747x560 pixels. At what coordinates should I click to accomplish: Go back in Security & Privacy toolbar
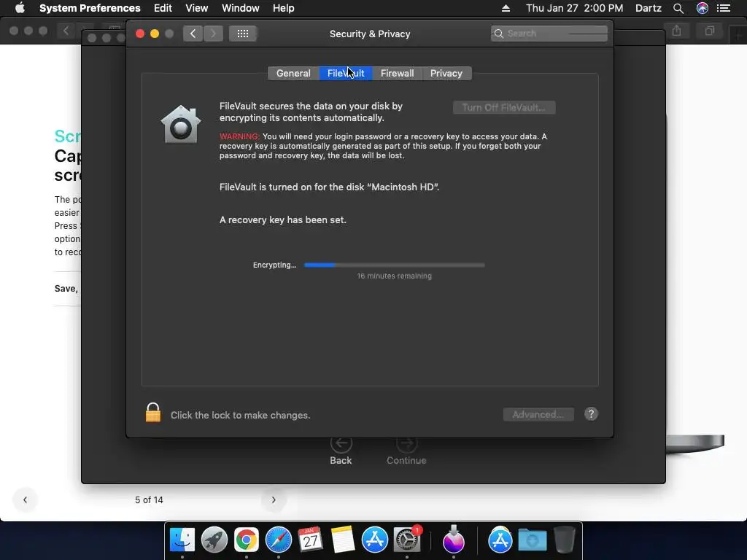click(193, 34)
